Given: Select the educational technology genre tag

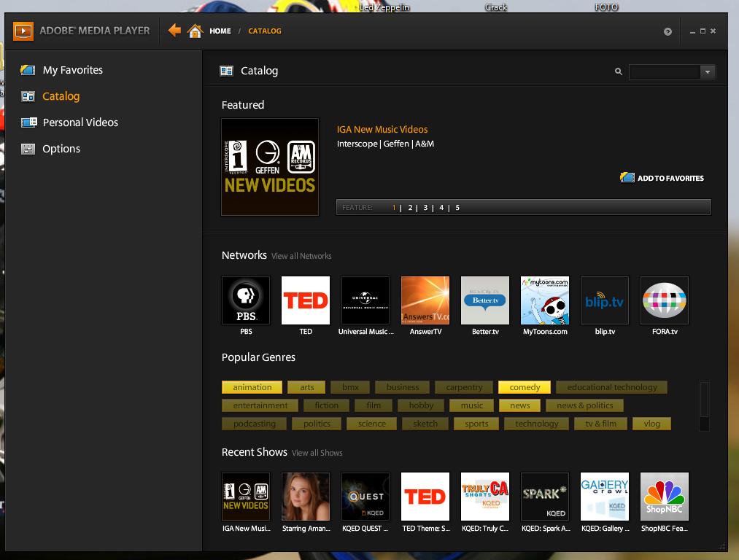Looking at the screenshot, I should tap(612, 387).
